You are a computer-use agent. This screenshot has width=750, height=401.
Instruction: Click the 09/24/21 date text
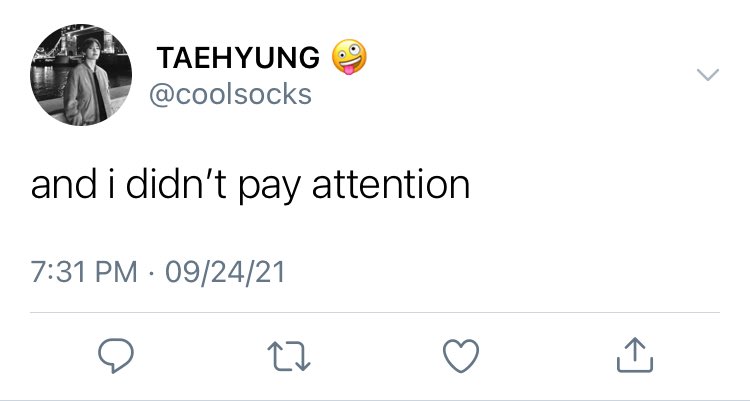pyautogui.click(x=225, y=272)
